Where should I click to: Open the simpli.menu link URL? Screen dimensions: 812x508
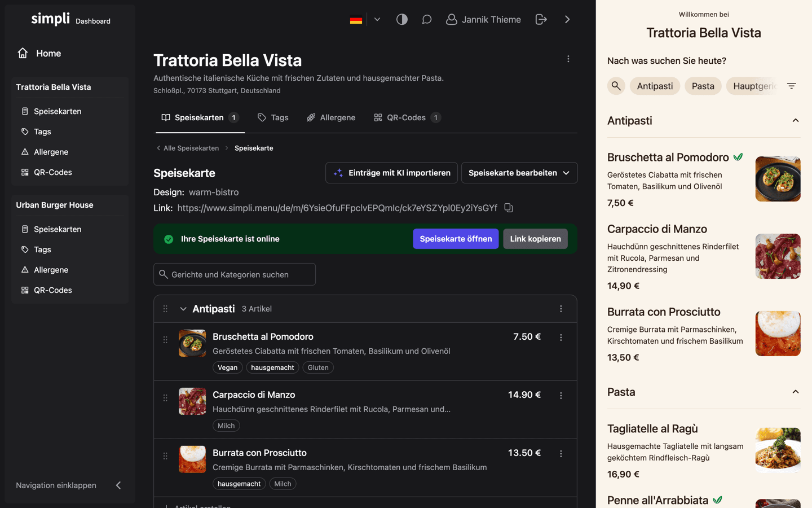pos(337,208)
